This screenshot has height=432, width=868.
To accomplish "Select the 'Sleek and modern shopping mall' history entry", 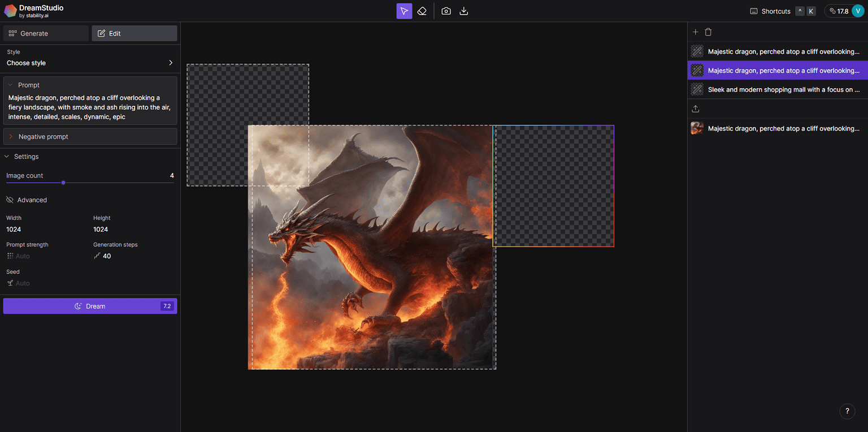I will [780, 89].
